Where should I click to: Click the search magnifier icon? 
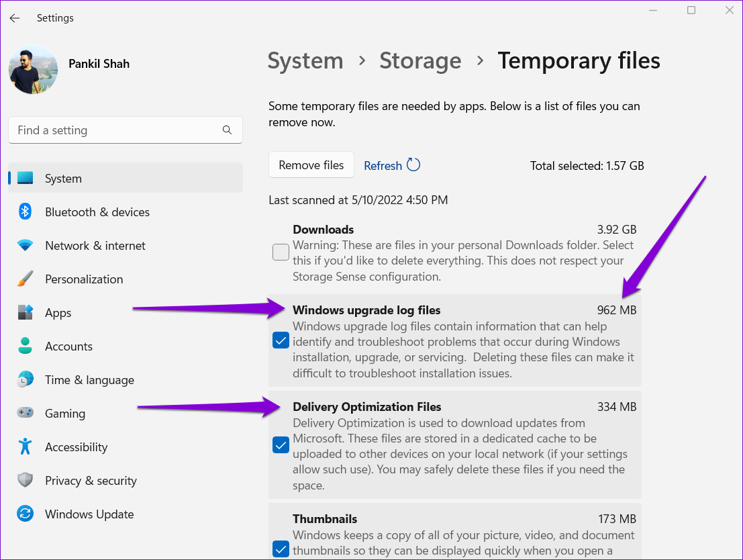227,130
